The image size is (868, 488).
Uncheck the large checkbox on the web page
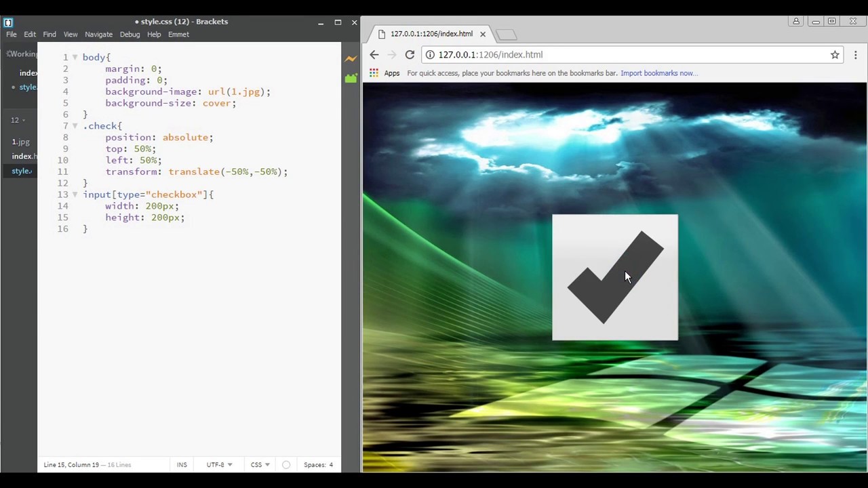615,277
